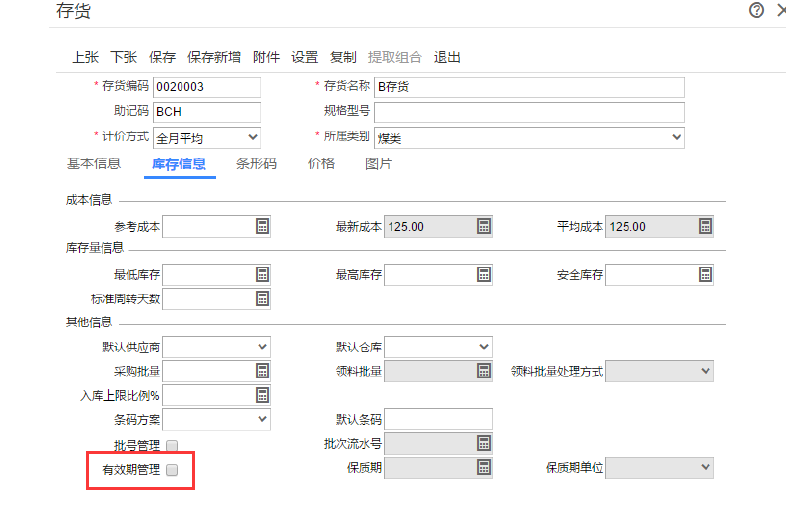The width and height of the screenshot is (802, 527).
Task: Open calculator icon in 安全库存 field
Action: click(705, 274)
